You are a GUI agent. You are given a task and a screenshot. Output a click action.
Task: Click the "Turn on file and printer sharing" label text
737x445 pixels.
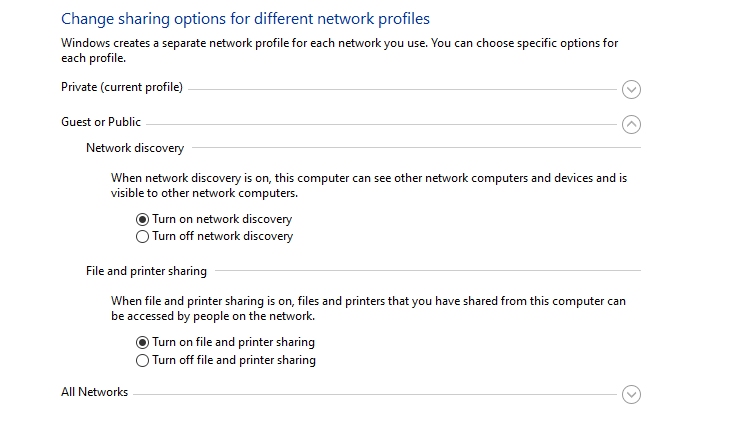(x=233, y=342)
